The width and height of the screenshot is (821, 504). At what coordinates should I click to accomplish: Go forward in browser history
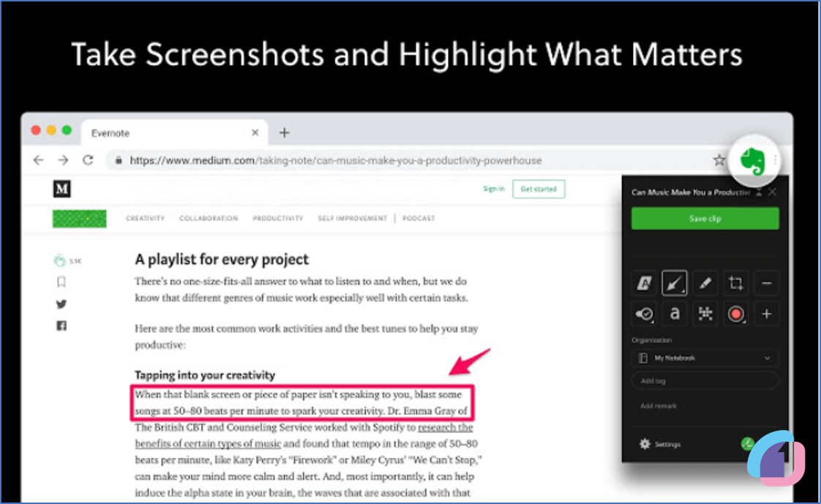click(x=63, y=160)
